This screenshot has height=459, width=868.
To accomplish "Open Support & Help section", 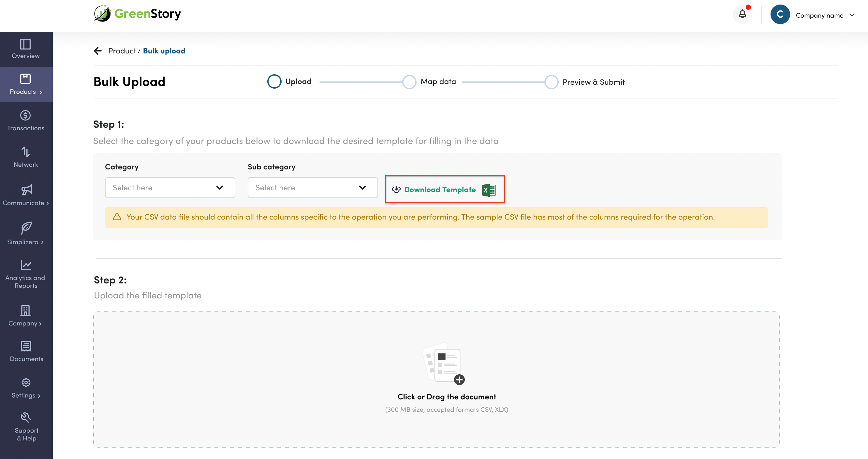I will (26, 427).
